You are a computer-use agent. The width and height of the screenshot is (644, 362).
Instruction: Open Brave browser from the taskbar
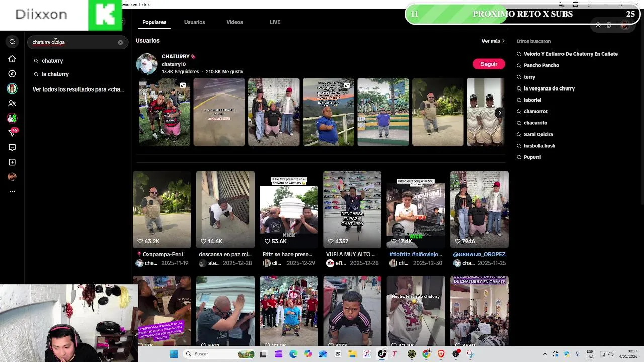click(441, 354)
